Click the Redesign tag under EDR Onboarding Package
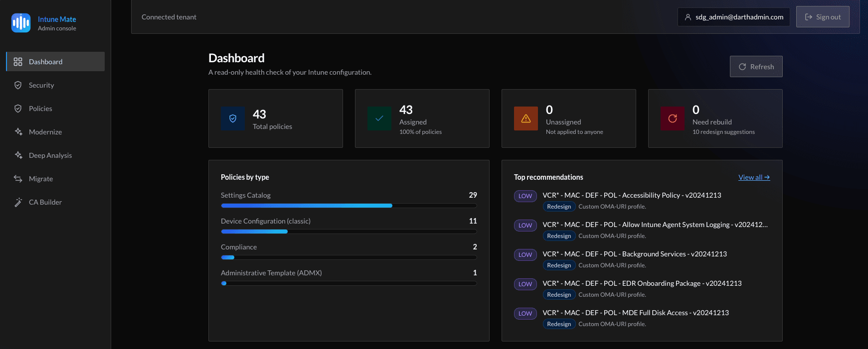The height and width of the screenshot is (349, 868). (559, 295)
